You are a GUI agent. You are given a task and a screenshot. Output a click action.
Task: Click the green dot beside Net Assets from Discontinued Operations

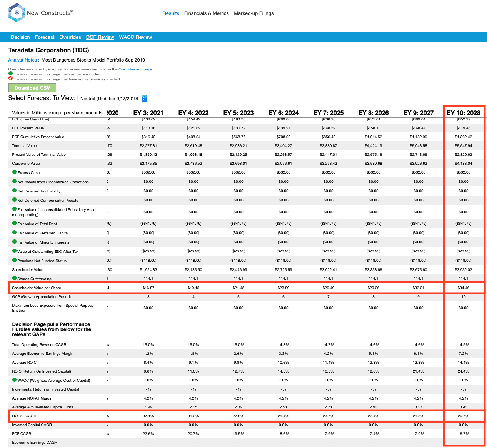[x=15, y=181]
